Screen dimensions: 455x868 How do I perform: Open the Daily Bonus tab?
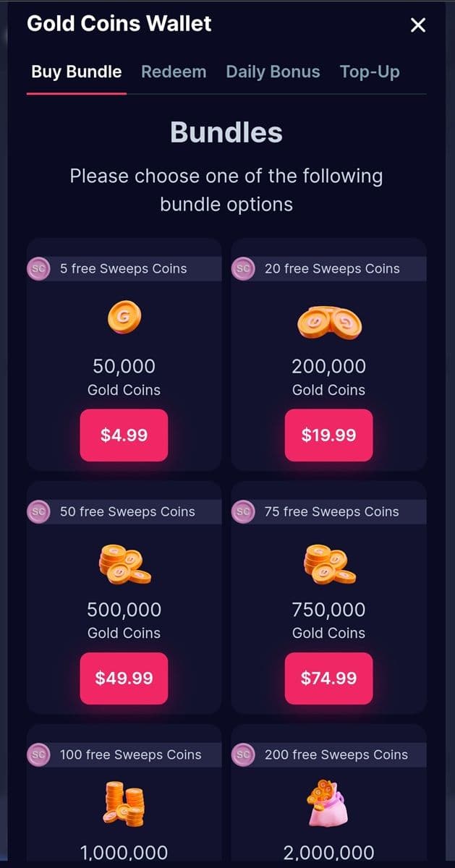coord(273,72)
